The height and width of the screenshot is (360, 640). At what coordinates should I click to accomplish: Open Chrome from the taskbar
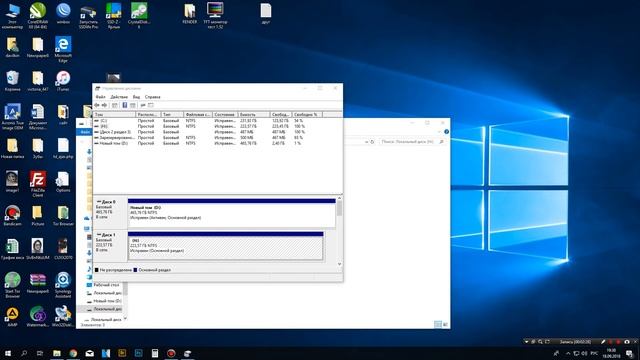(73, 353)
